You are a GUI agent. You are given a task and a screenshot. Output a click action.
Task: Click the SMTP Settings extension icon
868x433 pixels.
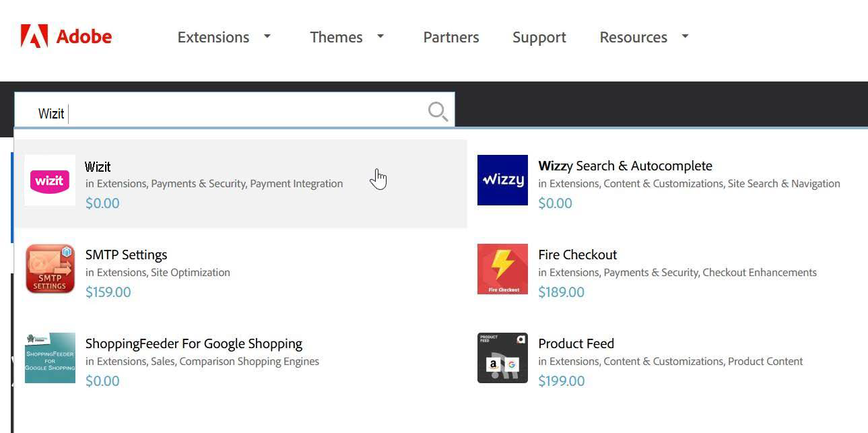click(50, 269)
